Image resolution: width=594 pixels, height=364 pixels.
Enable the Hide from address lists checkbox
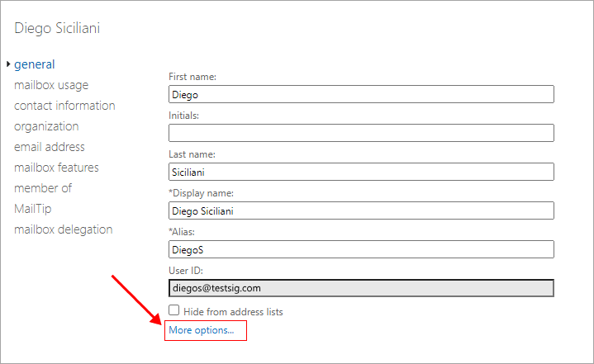(174, 311)
